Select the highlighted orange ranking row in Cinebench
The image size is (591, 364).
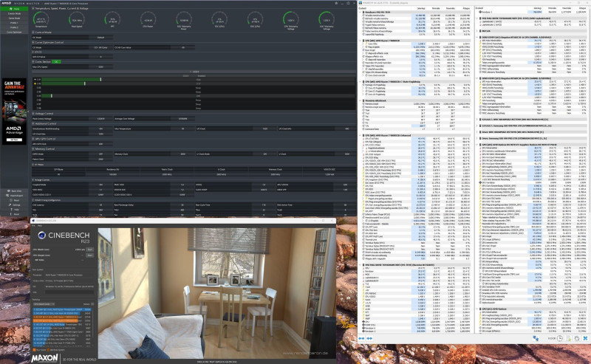(x=62, y=320)
